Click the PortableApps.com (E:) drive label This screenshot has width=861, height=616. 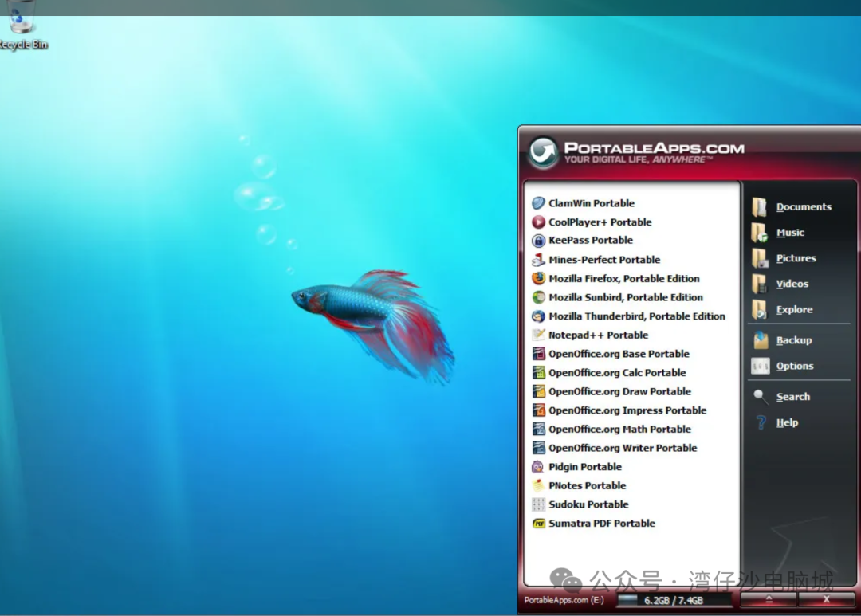564,600
